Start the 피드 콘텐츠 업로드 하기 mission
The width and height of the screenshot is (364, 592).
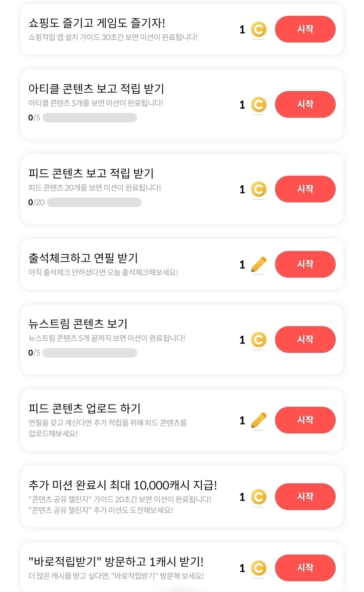coord(305,420)
